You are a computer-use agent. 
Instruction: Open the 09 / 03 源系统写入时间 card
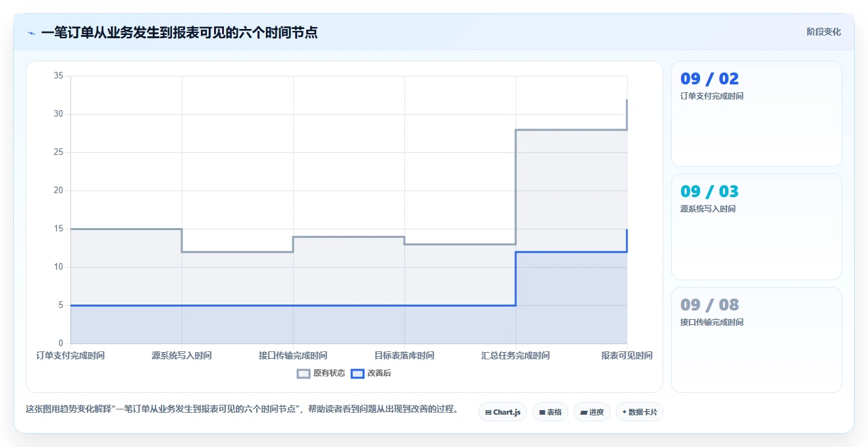pyautogui.click(x=756, y=227)
